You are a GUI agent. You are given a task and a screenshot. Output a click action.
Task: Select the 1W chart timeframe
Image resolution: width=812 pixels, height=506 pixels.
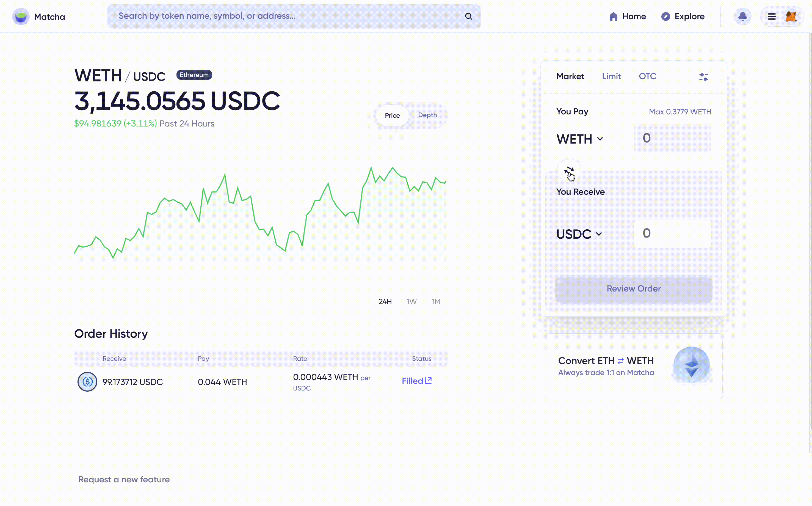[411, 301]
